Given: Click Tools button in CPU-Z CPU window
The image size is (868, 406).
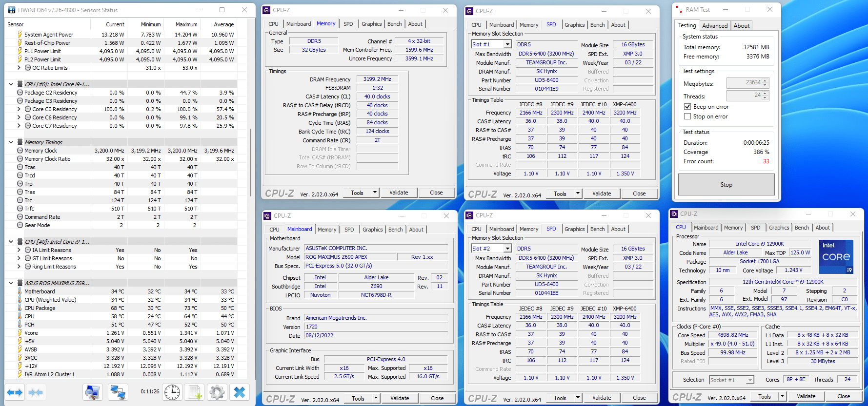Looking at the screenshot, I should [x=765, y=397].
